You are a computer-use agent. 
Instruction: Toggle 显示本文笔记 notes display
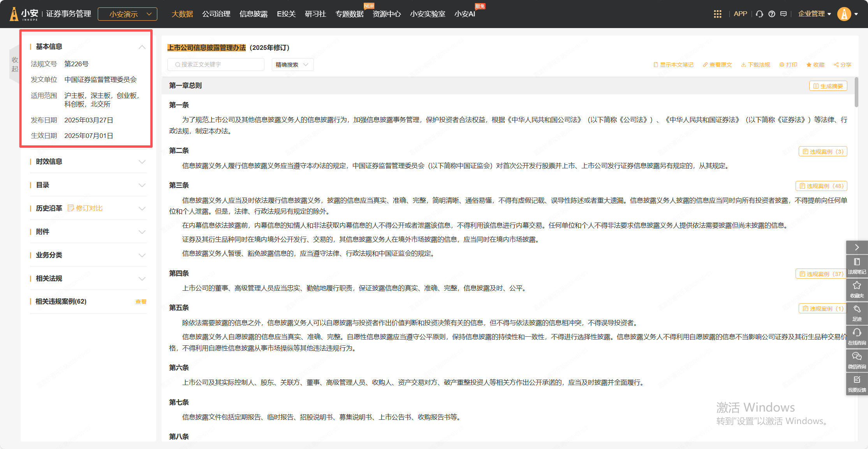(x=673, y=65)
